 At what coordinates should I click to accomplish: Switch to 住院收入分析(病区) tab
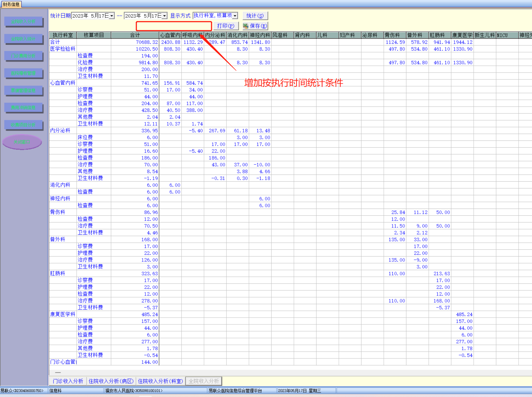(x=111, y=381)
